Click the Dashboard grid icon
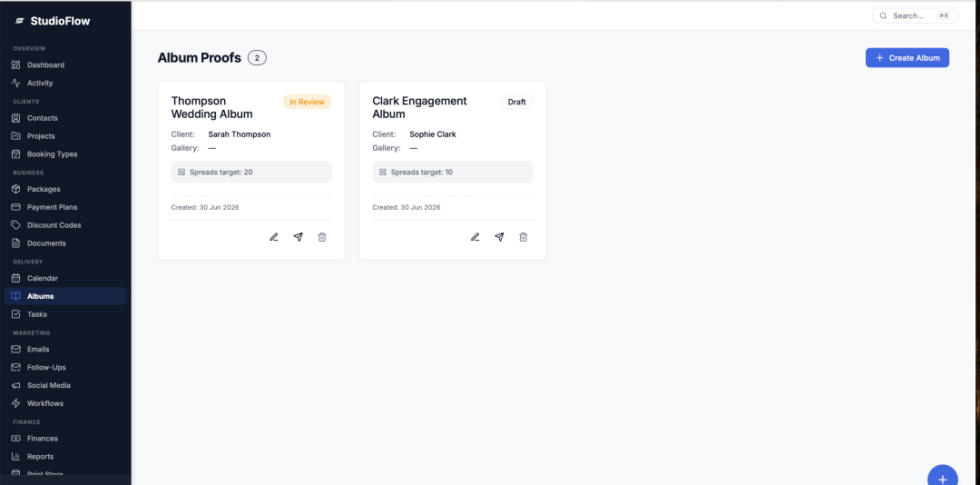This screenshot has height=485, width=980. (x=16, y=65)
